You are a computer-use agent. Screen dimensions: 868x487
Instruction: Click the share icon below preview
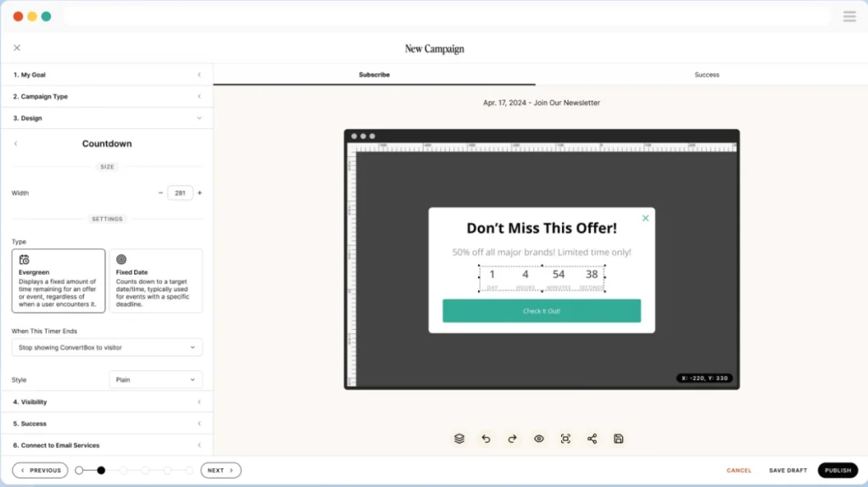click(x=592, y=439)
